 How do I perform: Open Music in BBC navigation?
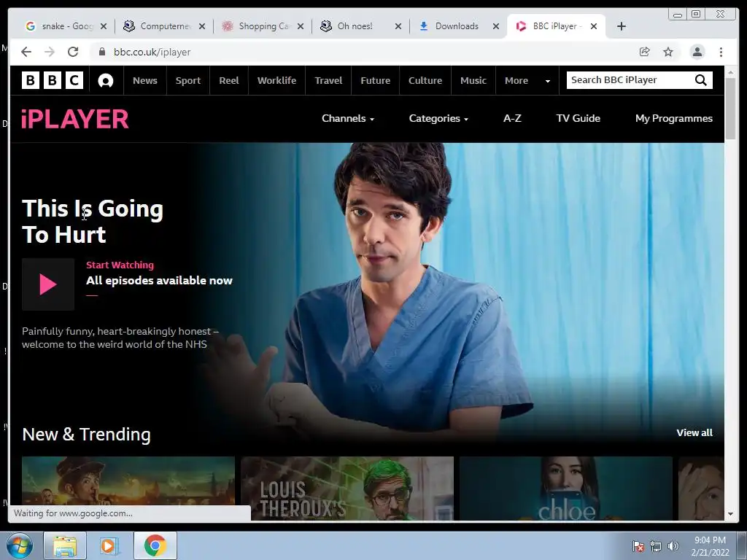[473, 80]
